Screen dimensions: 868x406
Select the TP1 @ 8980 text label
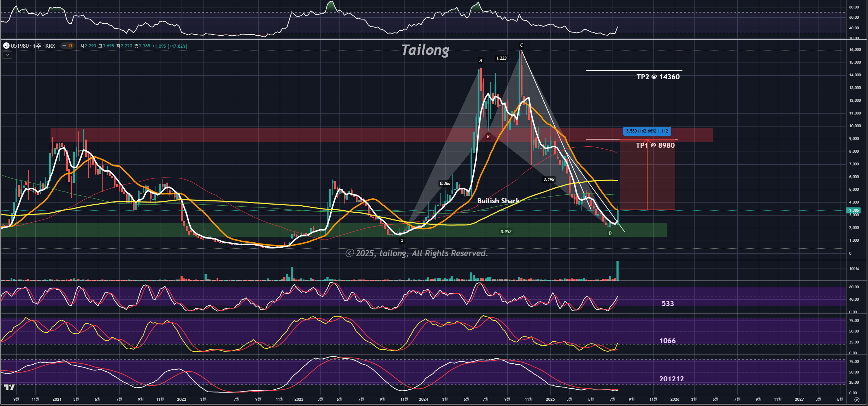tap(655, 145)
